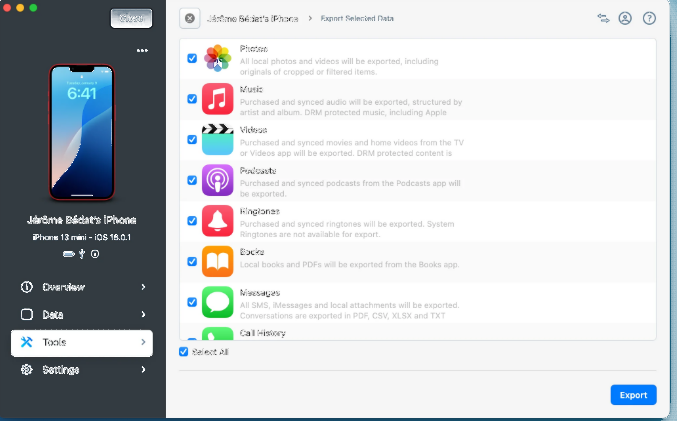This screenshot has width=677, height=421.
Task: Open the Data sidebar section
Action: 82,314
